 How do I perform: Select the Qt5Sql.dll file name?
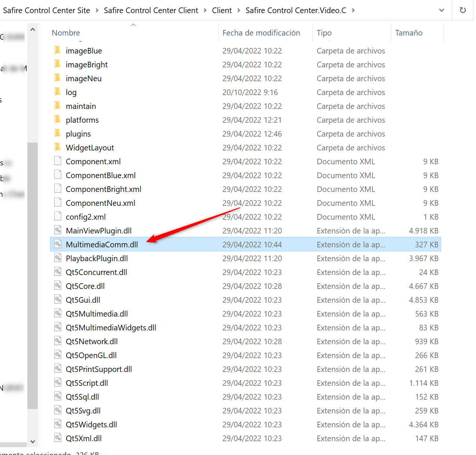pos(82,397)
